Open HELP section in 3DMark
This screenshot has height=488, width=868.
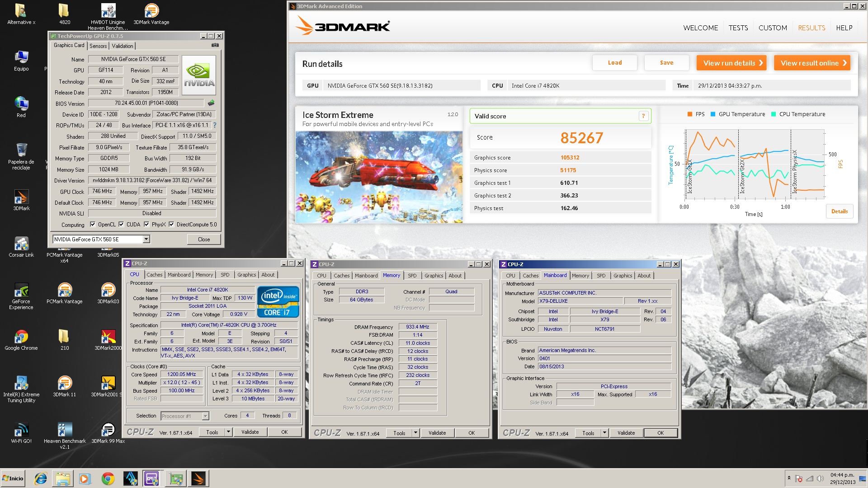coord(844,28)
